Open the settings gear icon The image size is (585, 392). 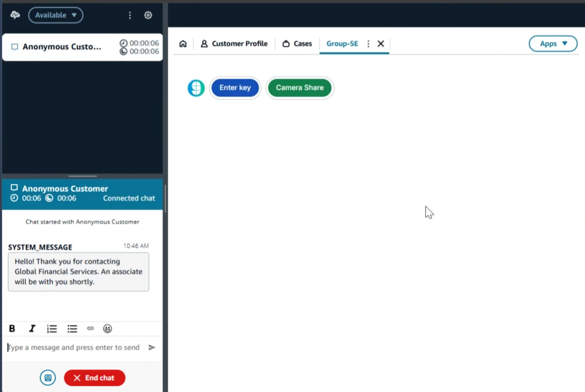(x=148, y=15)
